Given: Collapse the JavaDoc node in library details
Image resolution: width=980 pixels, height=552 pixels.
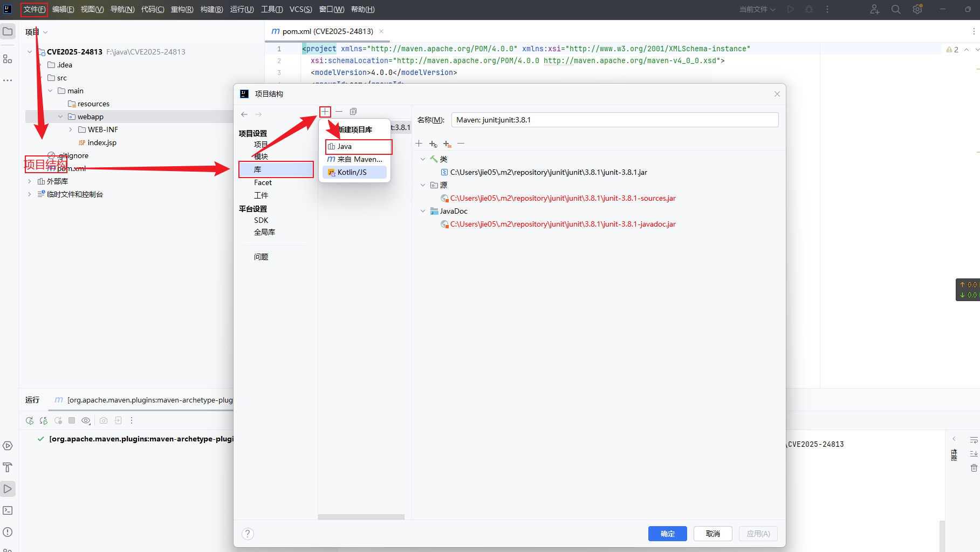Looking at the screenshot, I should point(423,211).
